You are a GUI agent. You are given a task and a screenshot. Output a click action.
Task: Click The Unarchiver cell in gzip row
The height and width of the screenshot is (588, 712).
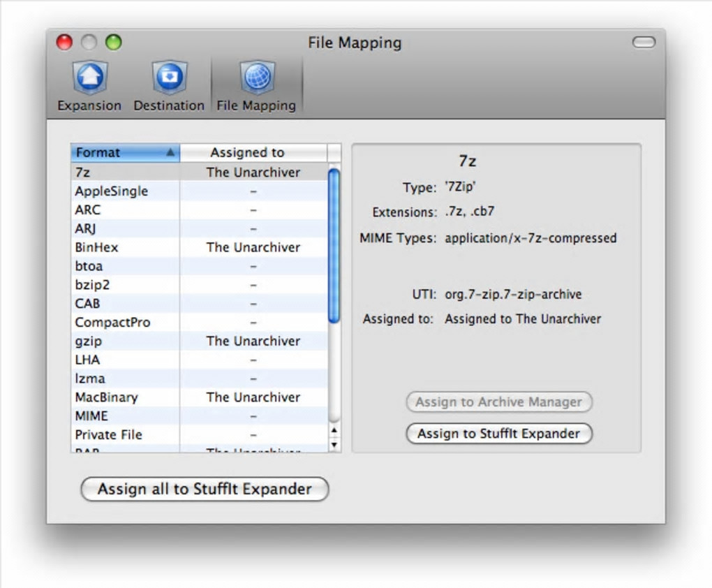253,341
